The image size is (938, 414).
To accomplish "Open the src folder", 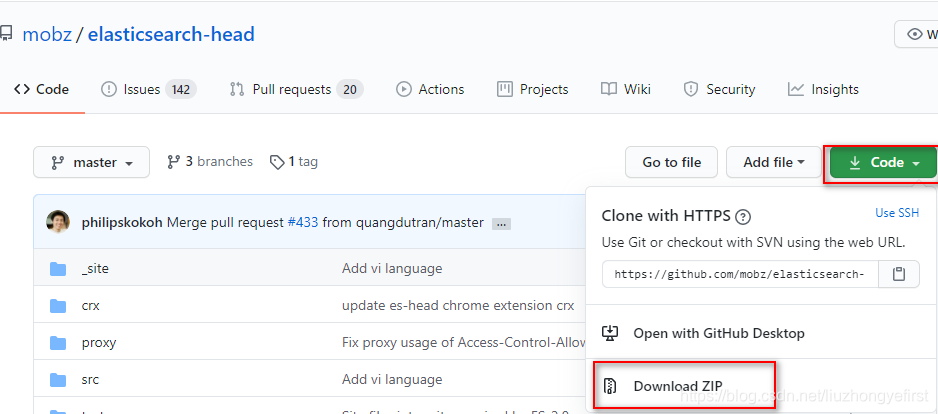I will [x=90, y=380].
